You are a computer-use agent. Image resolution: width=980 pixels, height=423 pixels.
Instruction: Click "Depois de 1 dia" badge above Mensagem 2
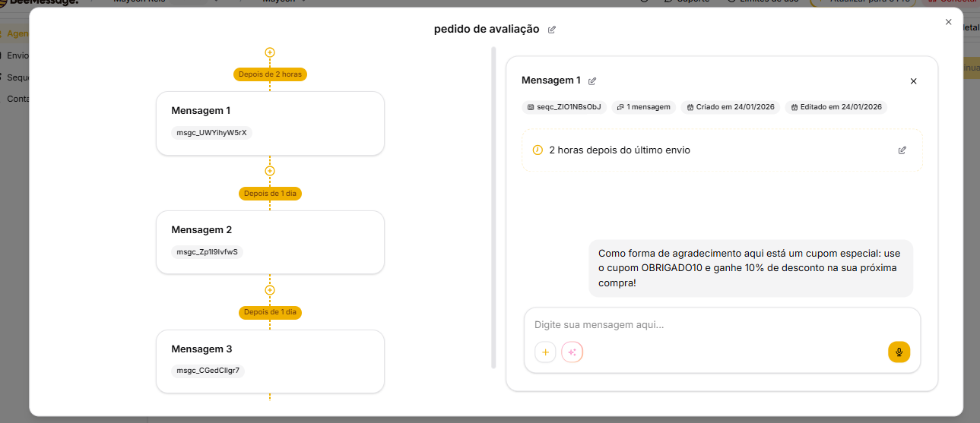pyautogui.click(x=270, y=194)
